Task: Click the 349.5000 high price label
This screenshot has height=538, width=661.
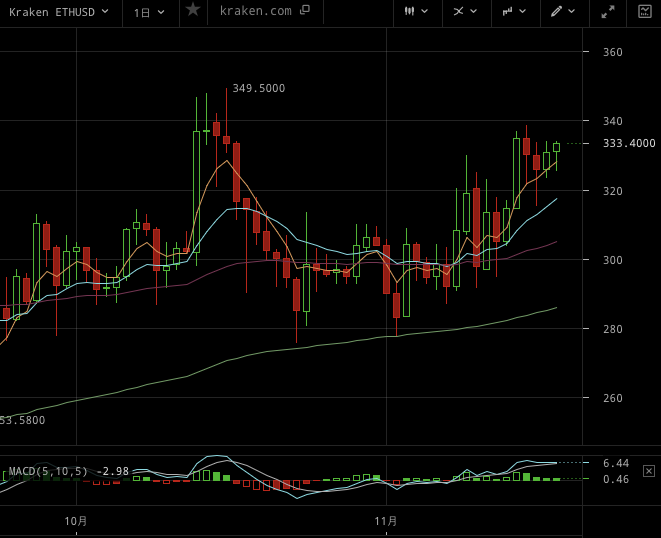Action: click(x=259, y=88)
